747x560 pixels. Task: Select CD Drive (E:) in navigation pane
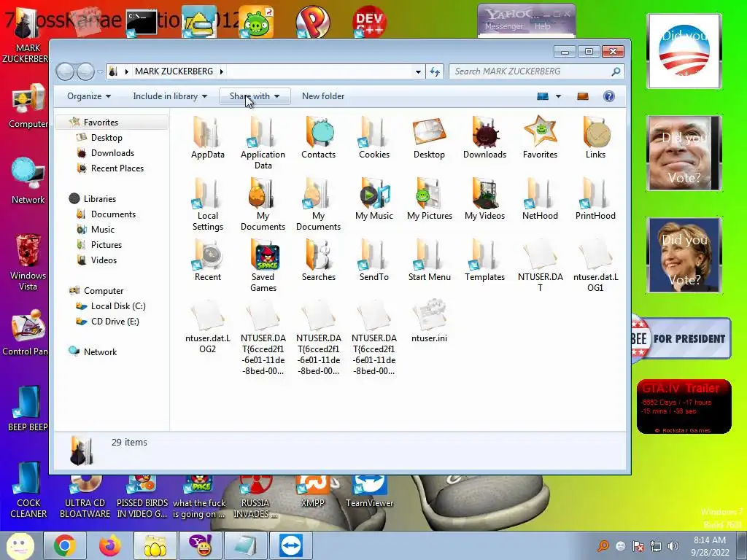pyautogui.click(x=115, y=322)
